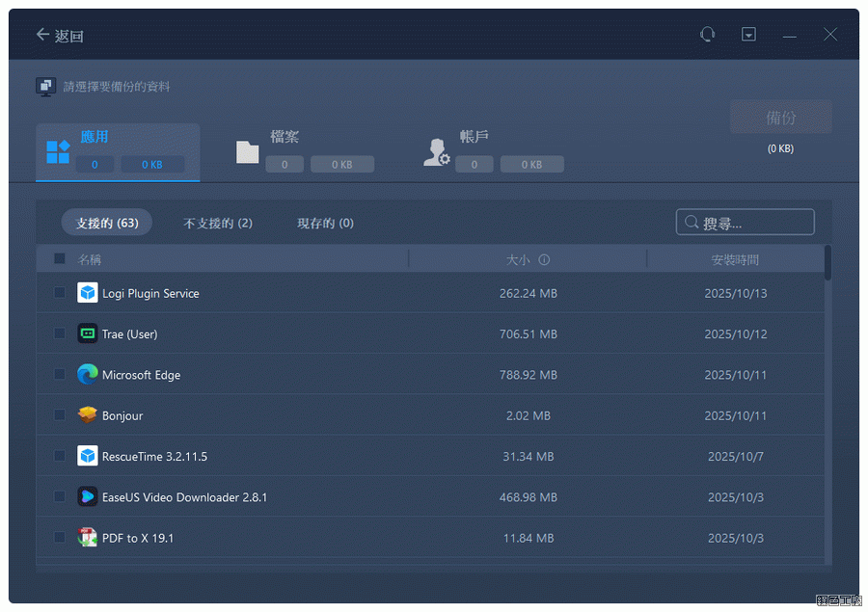Click the Microsoft Edge icon in list

[x=88, y=375]
